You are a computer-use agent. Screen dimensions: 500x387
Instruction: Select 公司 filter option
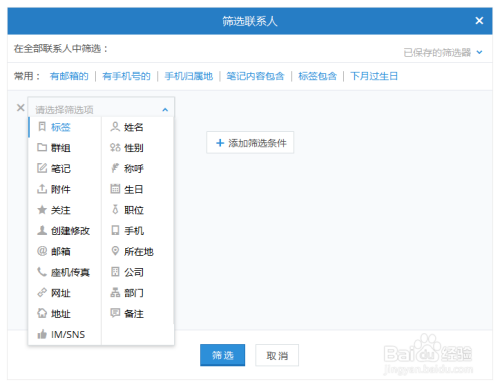point(138,272)
